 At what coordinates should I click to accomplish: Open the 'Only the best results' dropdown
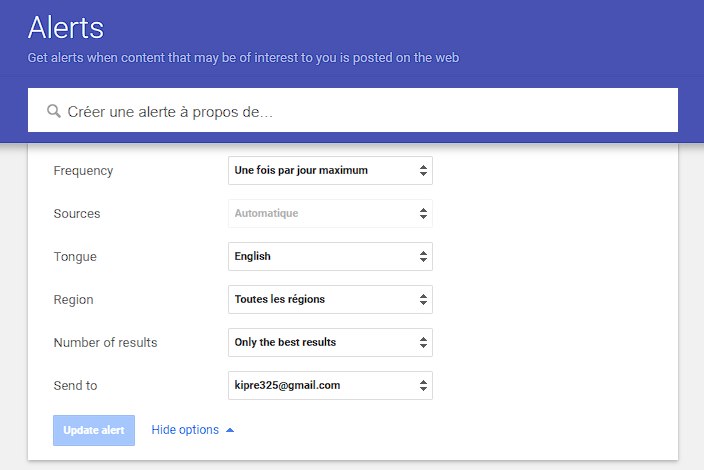pyautogui.click(x=320, y=342)
